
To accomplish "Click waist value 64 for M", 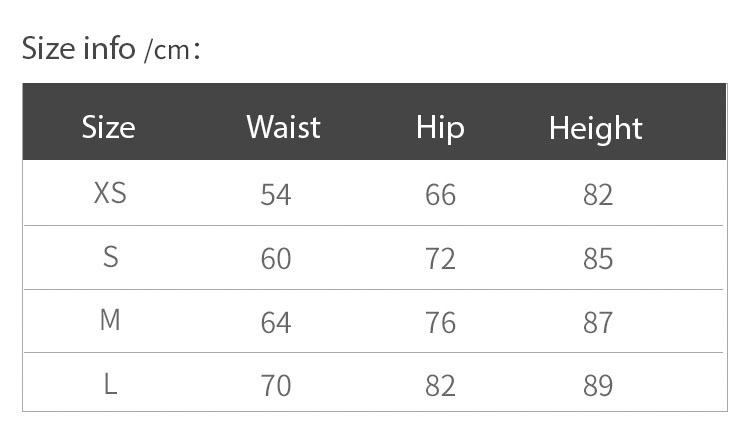I will tap(276, 323).
